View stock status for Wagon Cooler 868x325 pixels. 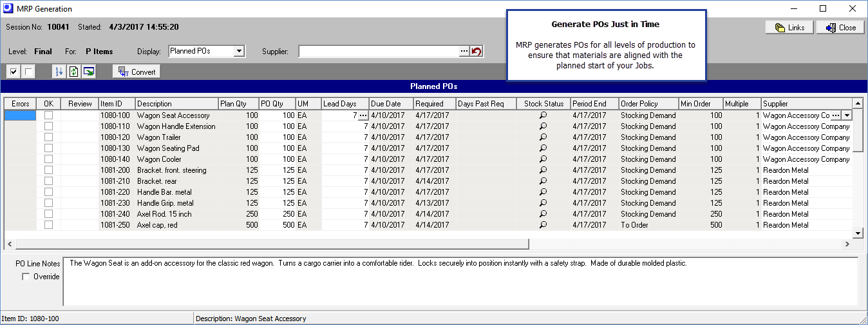tap(543, 159)
